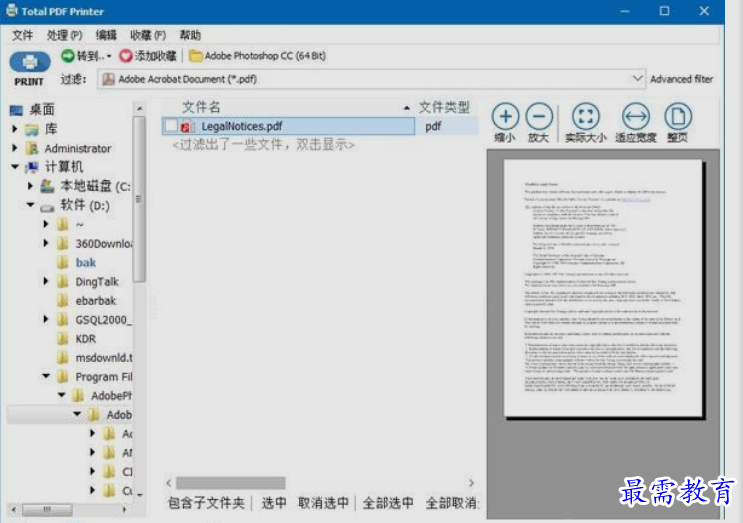Click the file list horizontal scrollbar thumb
743x523 pixels.
pyautogui.click(x=231, y=483)
